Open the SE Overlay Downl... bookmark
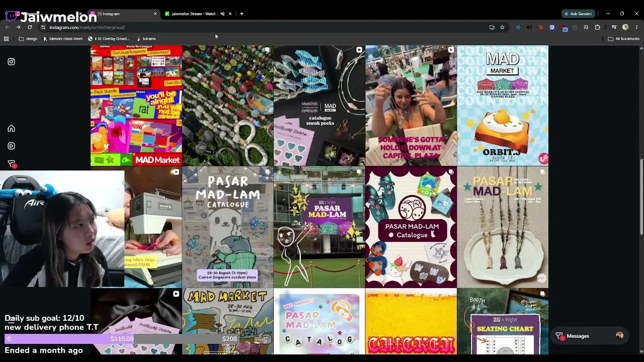The height and width of the screenshot is (362, 644). click(109, 39)
